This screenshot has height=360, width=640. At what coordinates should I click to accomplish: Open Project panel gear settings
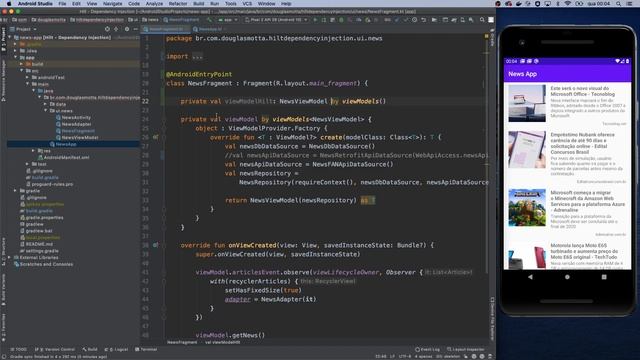coord(127,29)
